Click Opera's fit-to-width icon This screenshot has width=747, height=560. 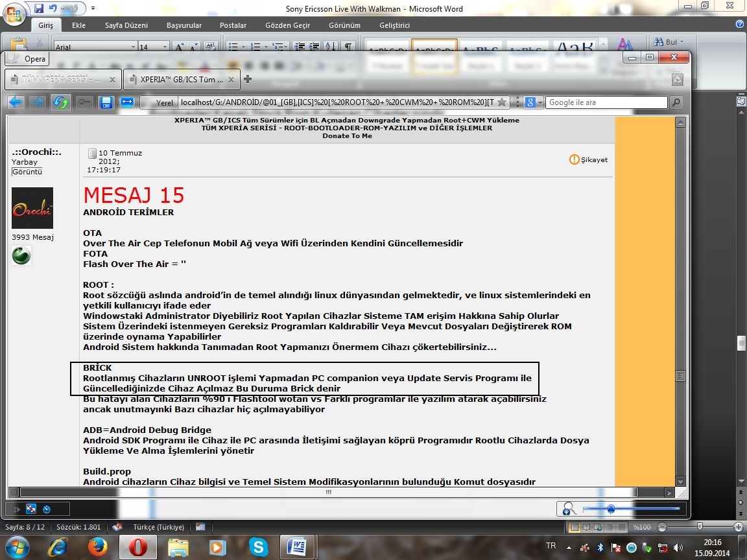coord(126,102)
